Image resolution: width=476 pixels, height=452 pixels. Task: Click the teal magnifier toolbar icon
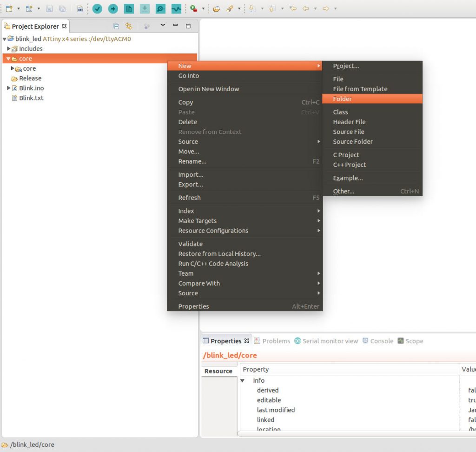(159, 8)
